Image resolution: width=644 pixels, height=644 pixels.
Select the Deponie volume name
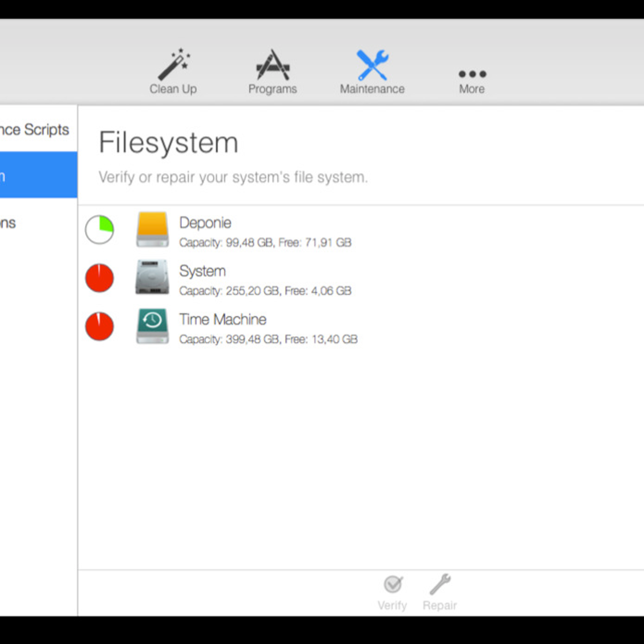click(x=205, y=223)
